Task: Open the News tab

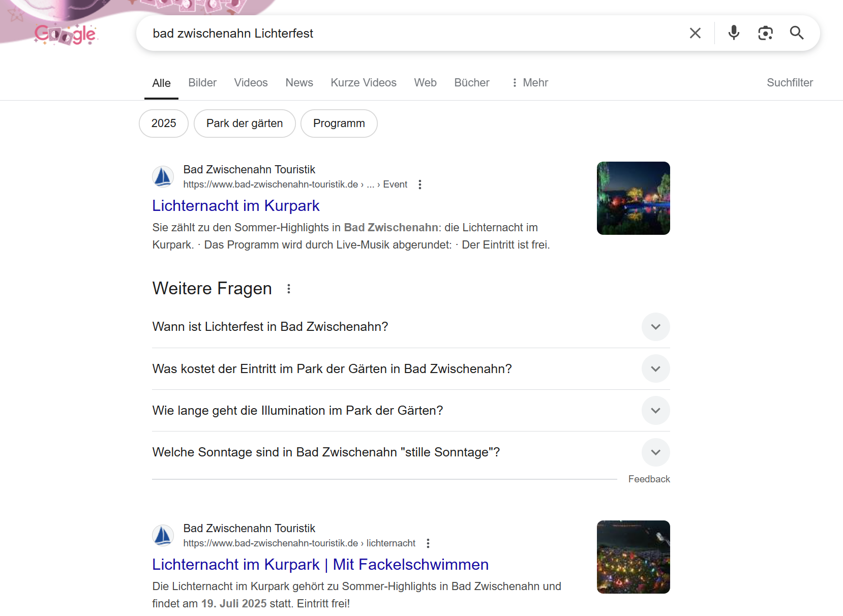Action: 299,83
